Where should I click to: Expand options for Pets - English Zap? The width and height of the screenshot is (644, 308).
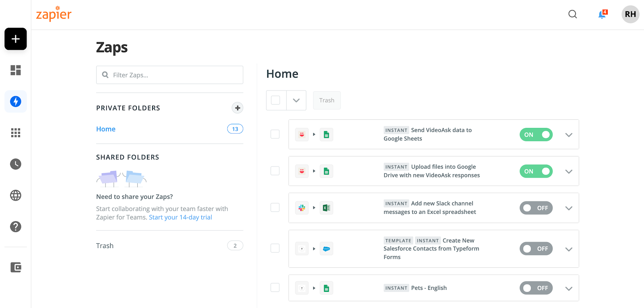pyautogui.click(x=569, y=288)
